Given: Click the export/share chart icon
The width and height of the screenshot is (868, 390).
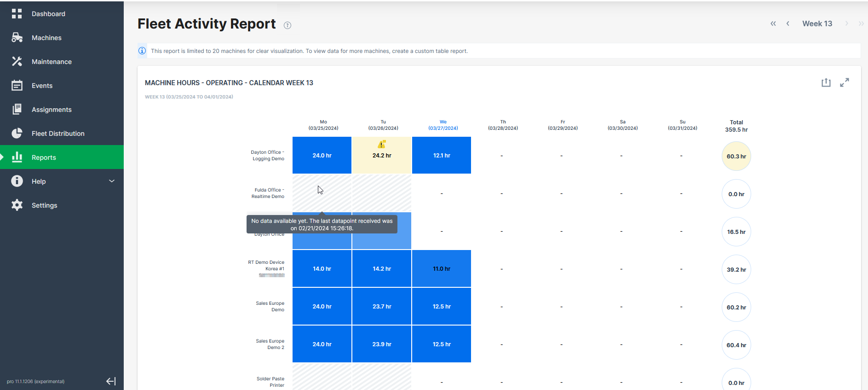Looking at the screenshot, I should tap(826, 82).
